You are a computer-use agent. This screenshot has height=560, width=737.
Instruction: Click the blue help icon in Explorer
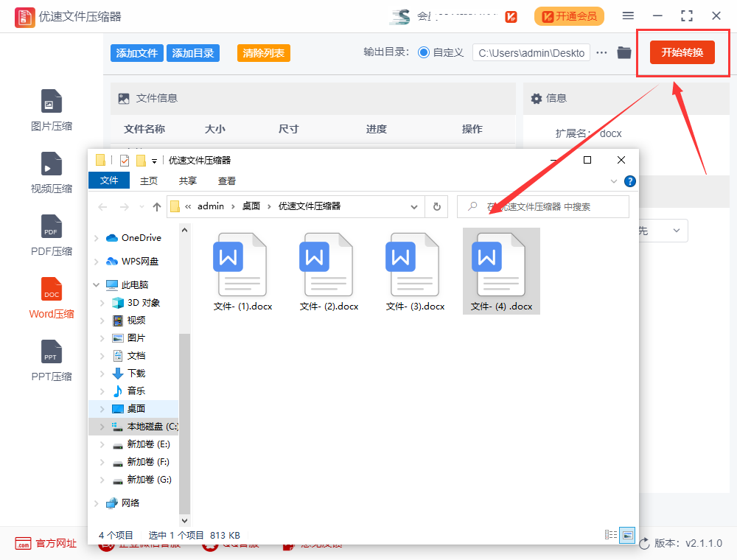(630, 181)
